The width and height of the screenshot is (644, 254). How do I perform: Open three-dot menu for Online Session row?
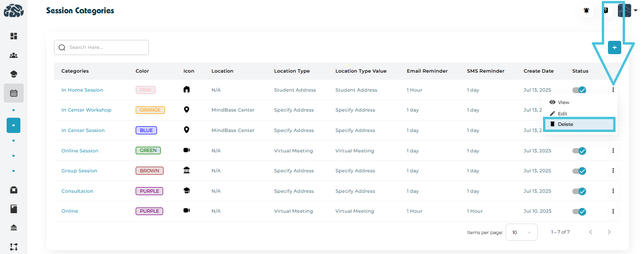[613, 151]
